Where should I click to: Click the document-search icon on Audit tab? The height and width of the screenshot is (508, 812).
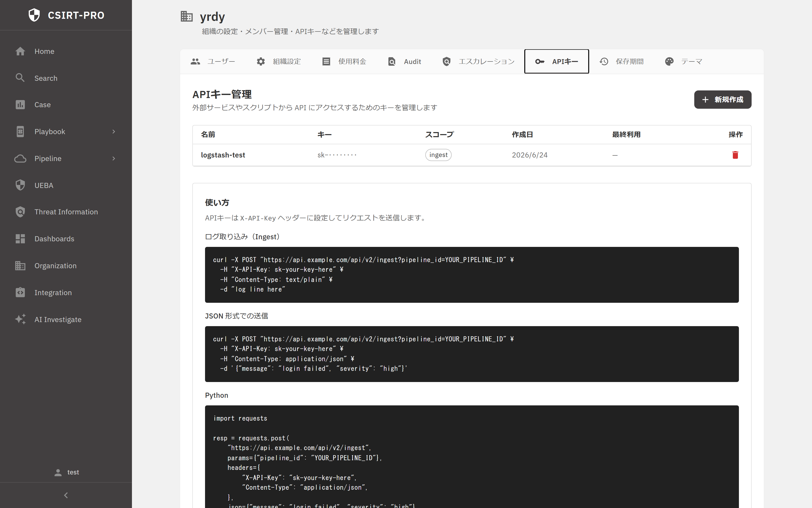tap(392, 61)
